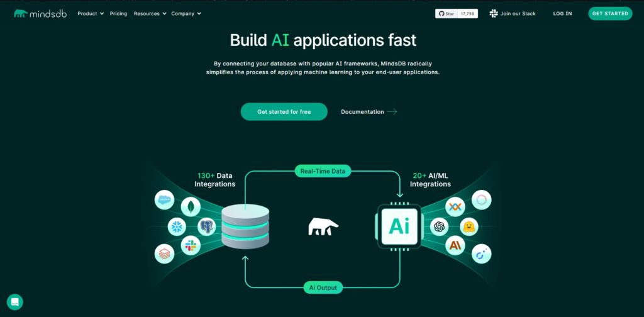Image resolution: width=644 pixels, height=317 pixels.
Task: Click the 17,758 star count
Action: pos(467,14)
